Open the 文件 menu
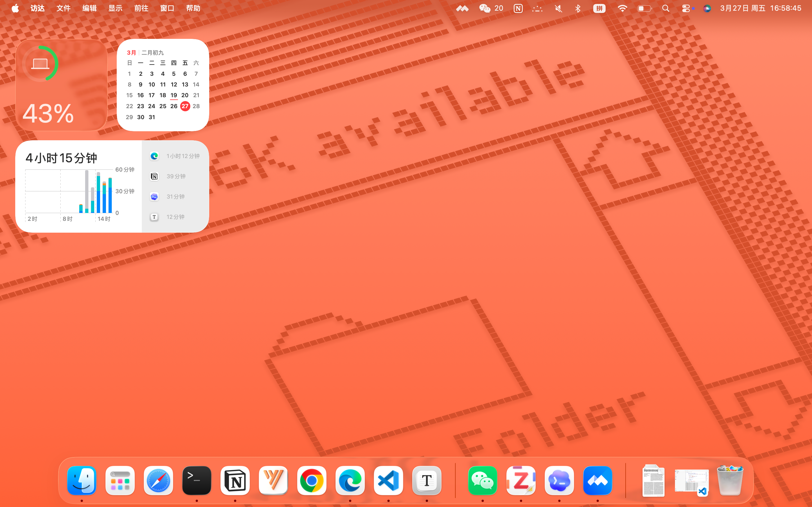The width and height of the screenshot is (812, 507). [63, 8]
